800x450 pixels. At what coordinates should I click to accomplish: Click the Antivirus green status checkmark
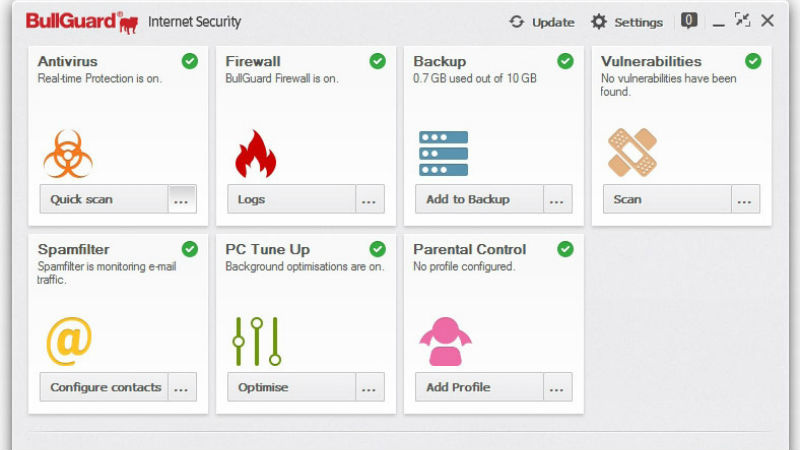point(190,61)
